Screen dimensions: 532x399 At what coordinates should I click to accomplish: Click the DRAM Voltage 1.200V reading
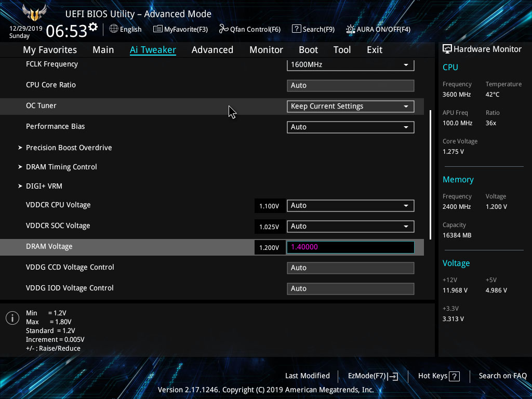pyautogui.click(x=269, y=248)
